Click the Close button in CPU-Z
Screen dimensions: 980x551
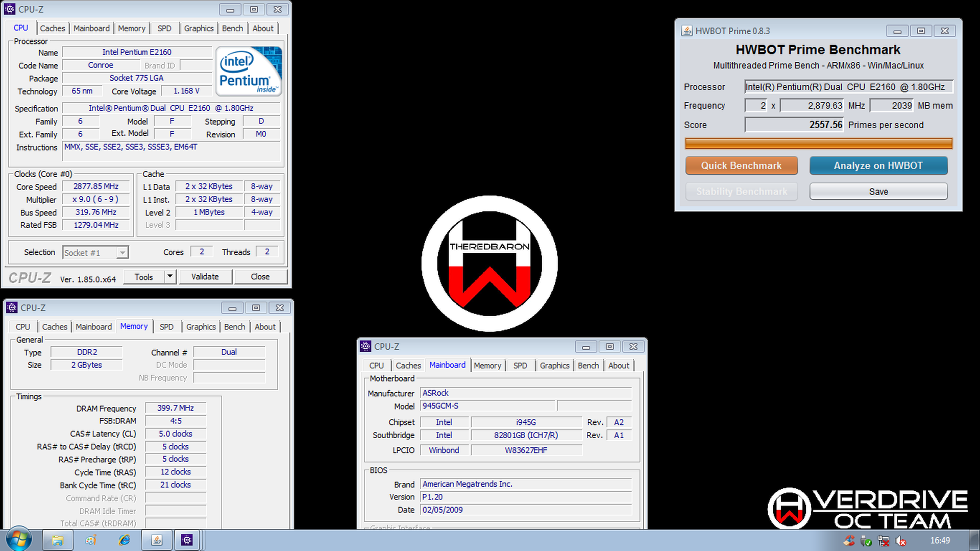pos(260,276)
